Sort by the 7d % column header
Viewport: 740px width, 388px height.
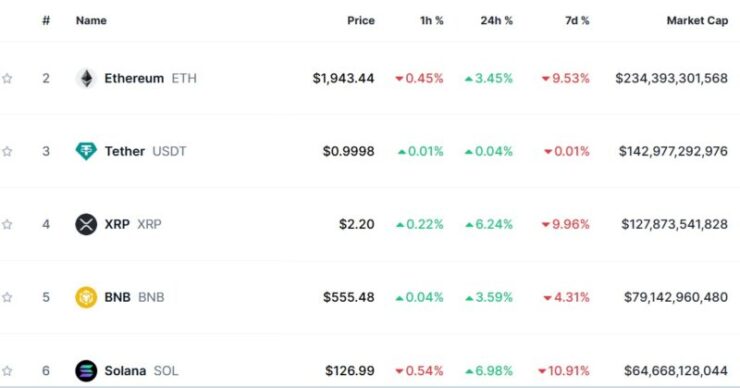tap(577, 21)
